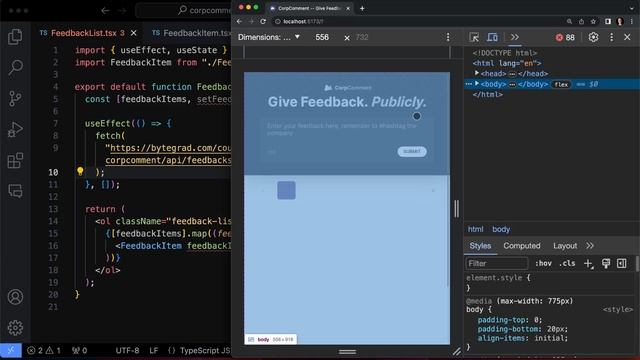Switch to the Layout tab
Image resolution: width=640 pixels, height=360 pixels.
[565, 246]
